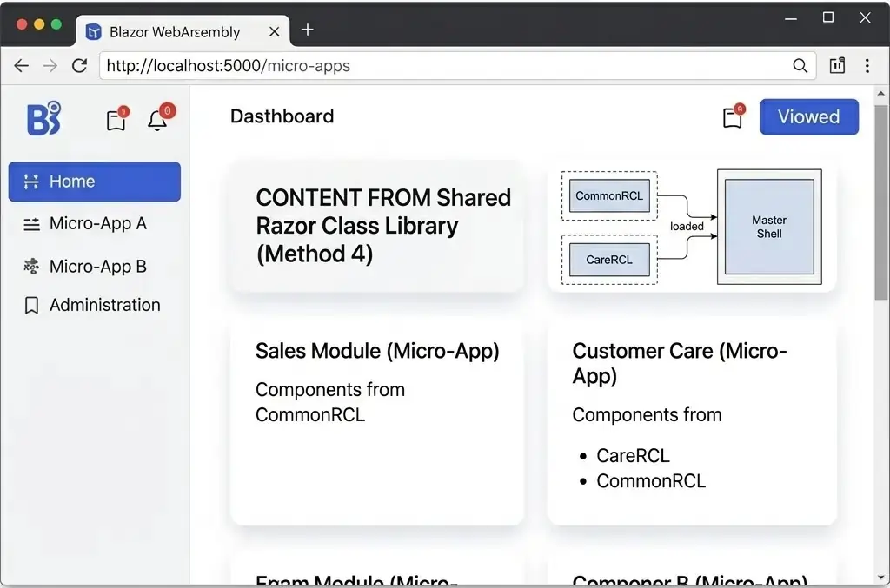Click the yellow macOS-style minimize dot
The image size is (890, 588).
39,24
